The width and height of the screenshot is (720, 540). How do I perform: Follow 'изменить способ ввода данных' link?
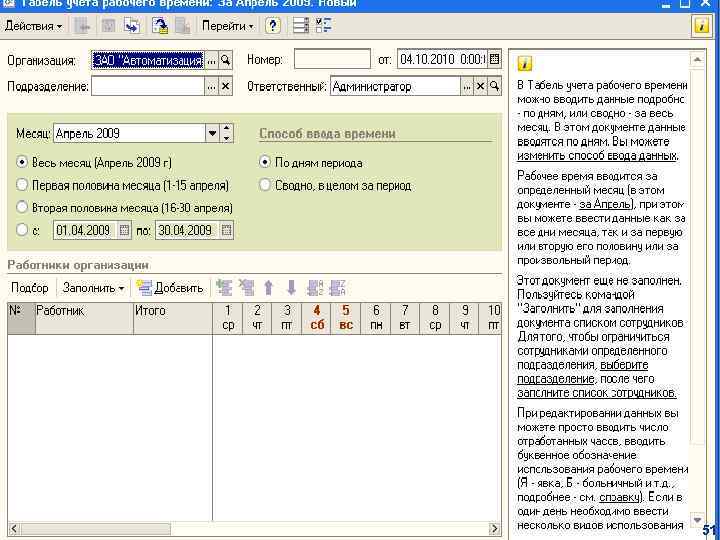[x=596, y=156]
